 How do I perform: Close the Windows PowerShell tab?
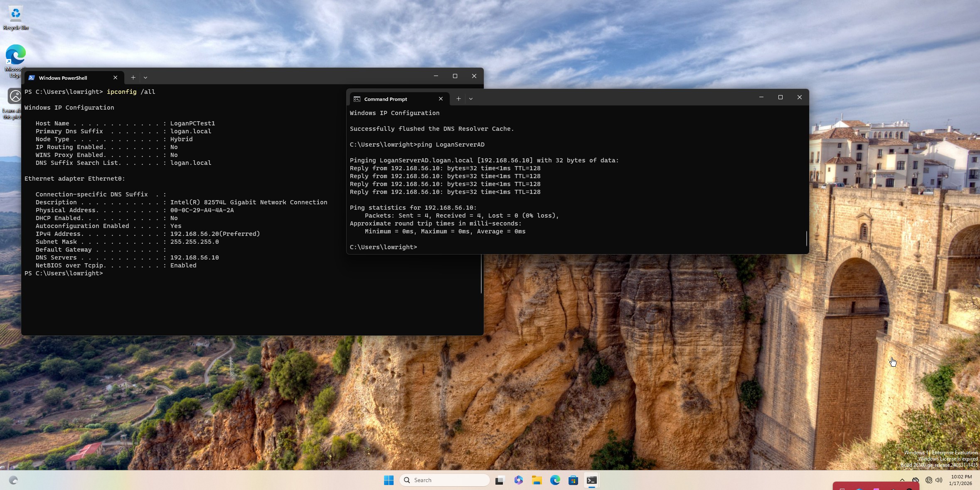click(116, 78)
